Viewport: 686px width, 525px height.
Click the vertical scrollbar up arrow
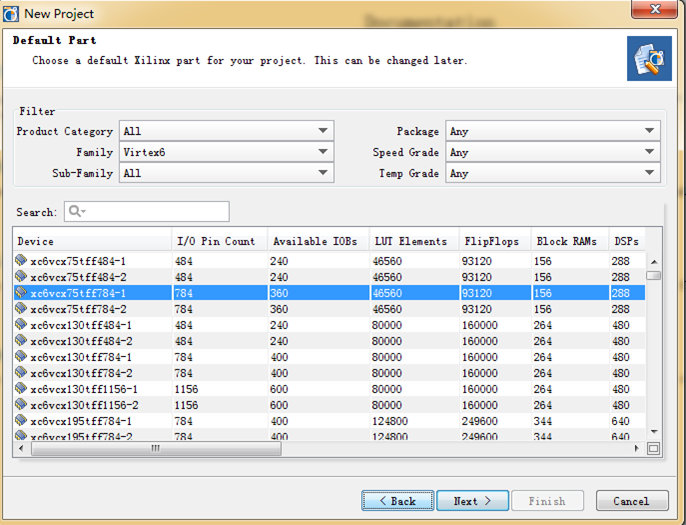[x=654, y=262]
